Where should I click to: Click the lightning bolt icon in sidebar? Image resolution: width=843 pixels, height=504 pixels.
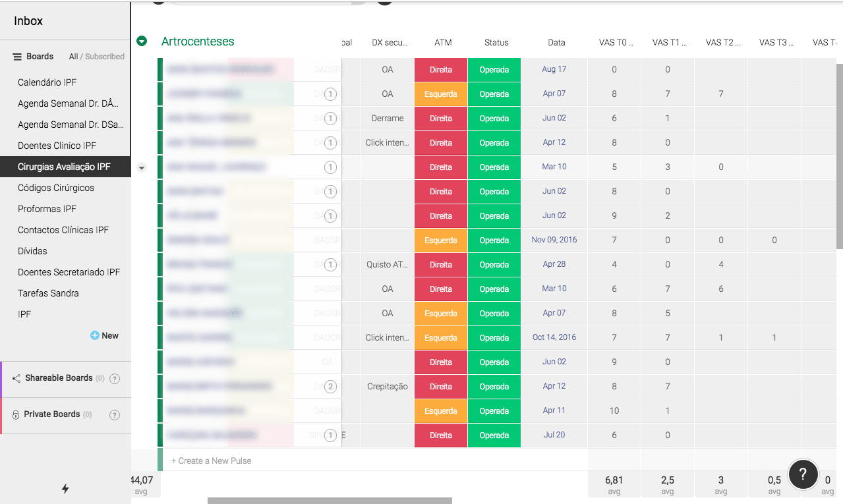point(65,488)
